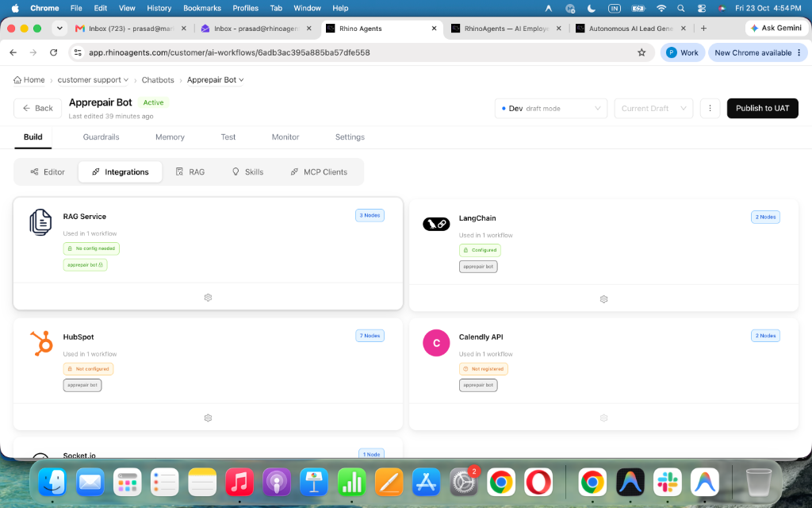Screen dimensions: 812x508
Task: Click the Not registered status on Calendly
Action: pyautogui.click(x=483, y=369)
